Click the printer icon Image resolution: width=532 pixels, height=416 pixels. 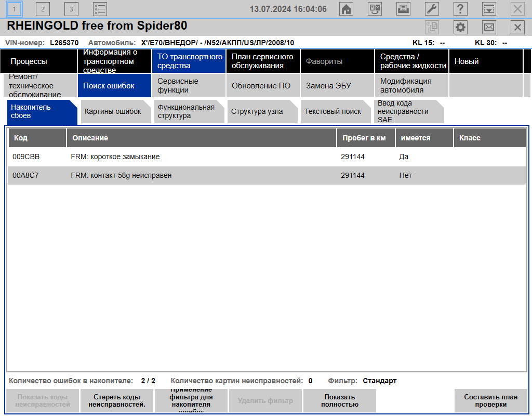point(403,9)
